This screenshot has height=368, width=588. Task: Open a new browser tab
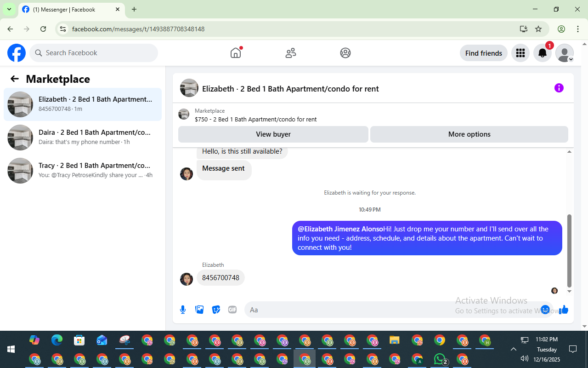pos(134,9)
